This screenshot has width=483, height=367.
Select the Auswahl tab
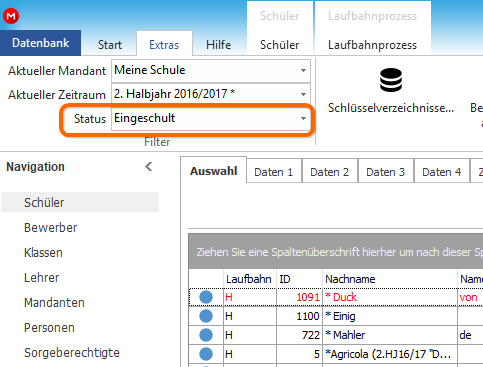tap(214, 171)
